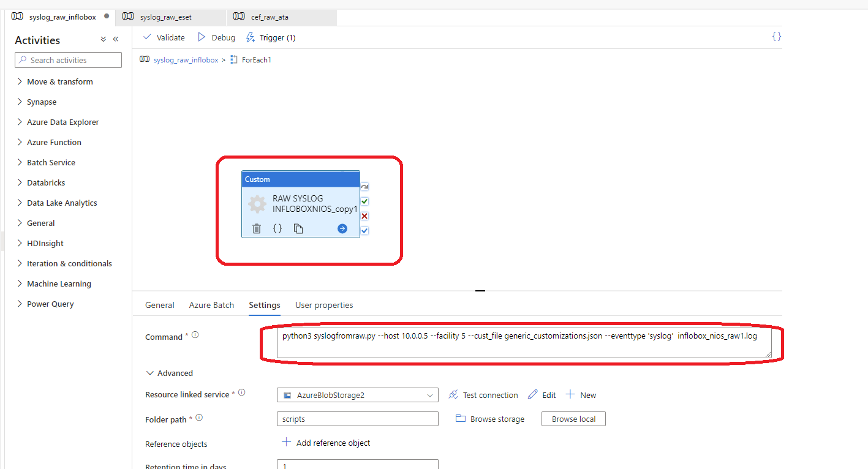Delete the RAW SYSLOG INFLOBOXNIOS_copy1 activity
The width and height of the screenshot is (868, 469).
click(x=257, y=228)
